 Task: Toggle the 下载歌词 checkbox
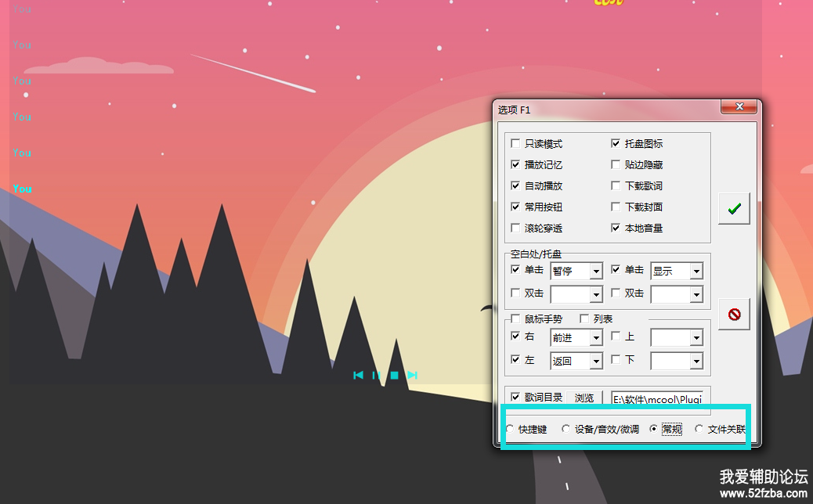616,186
